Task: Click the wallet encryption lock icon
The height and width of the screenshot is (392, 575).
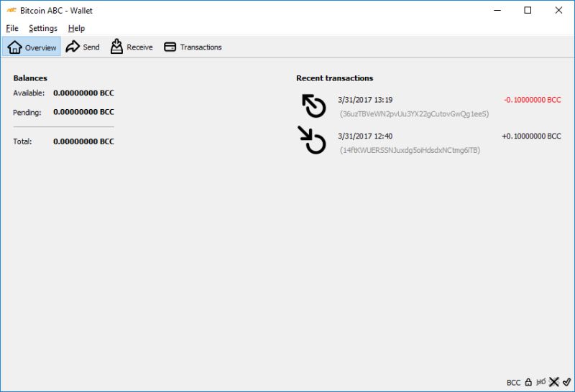Action: pos(528,382)
